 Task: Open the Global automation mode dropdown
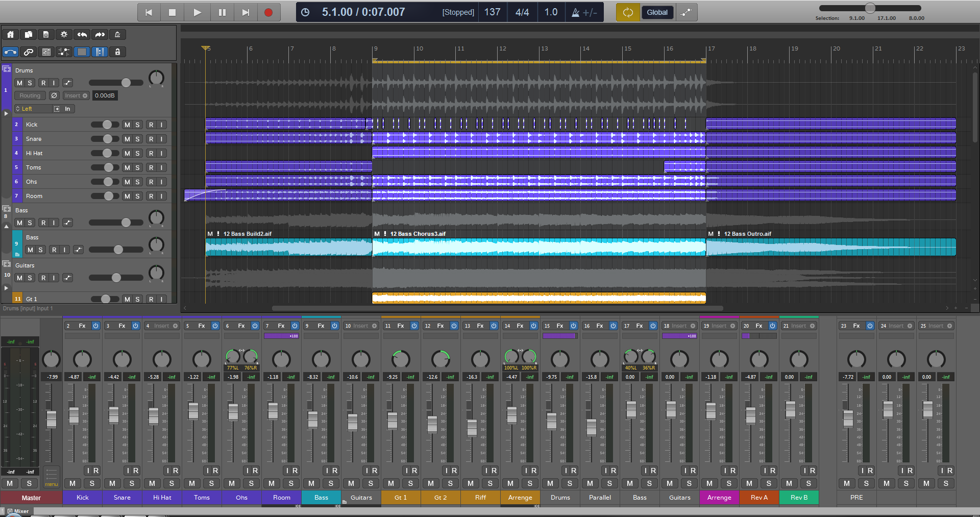pos(657,12)
